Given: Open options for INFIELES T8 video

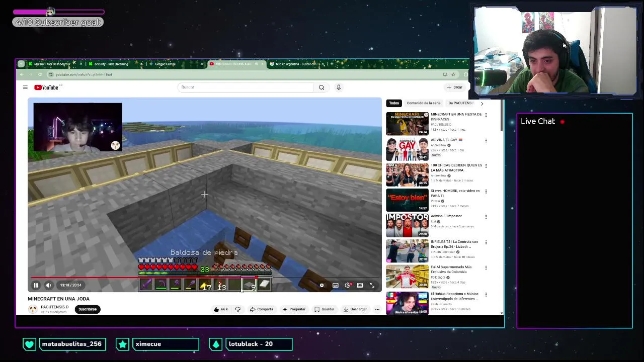Looking at the screenshot, I should (486, 242).
